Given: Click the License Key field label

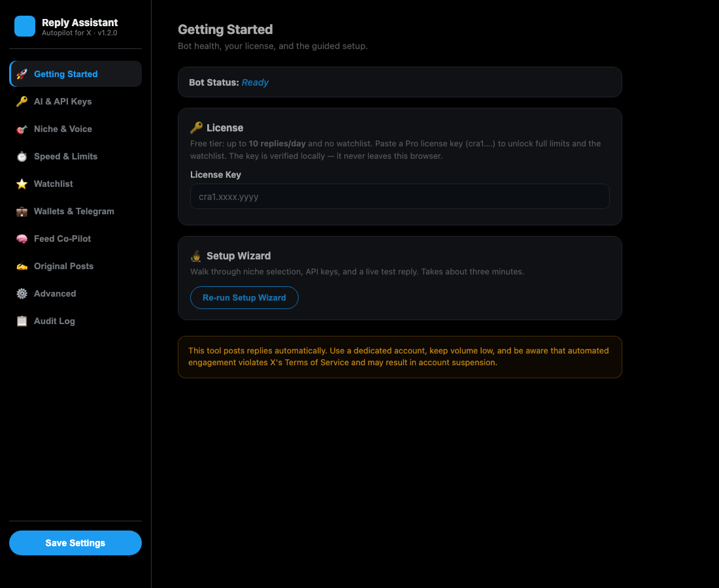Looking at the screenshot, I should click(216, 174).
